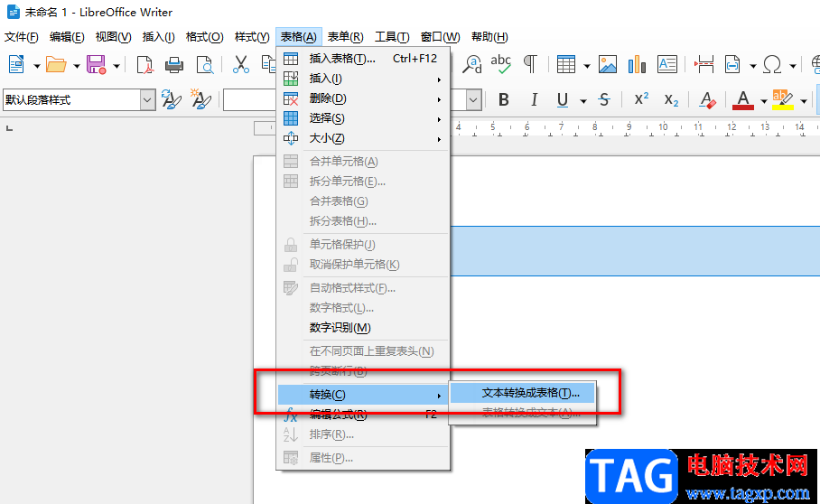Toggle Italic formatting
This screenshot has width=820, height=504.
[534, 99]
